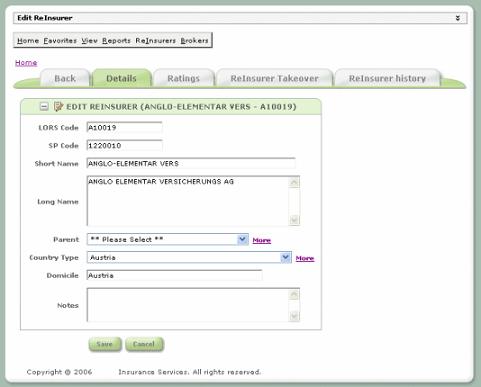Click More link next to Parent
Image resolution: width=481 pixels, height=387 pixels.
click(x=262, y=240)
